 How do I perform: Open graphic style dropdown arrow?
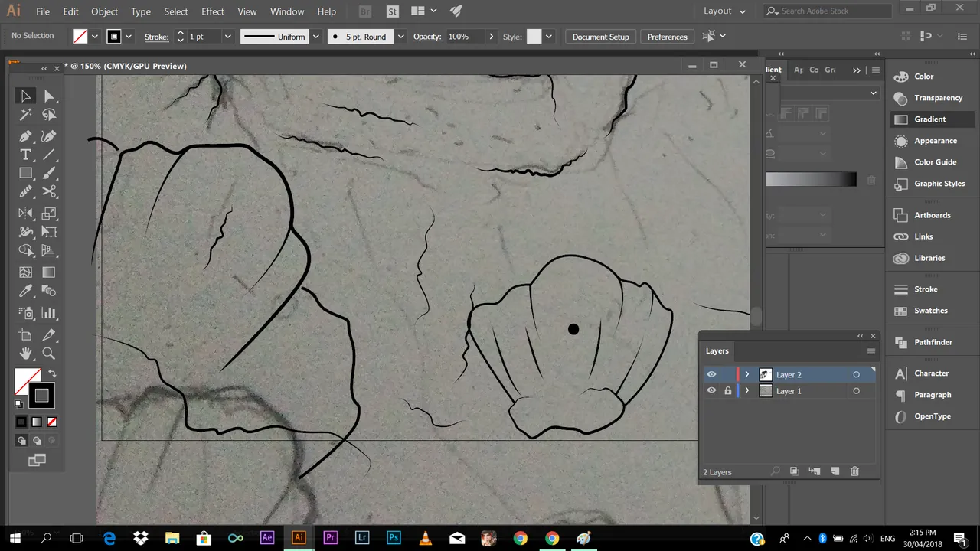click(x=549, y=37)
